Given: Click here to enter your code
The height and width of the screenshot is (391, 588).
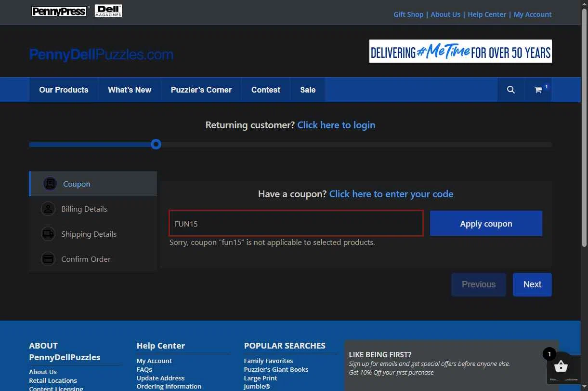Looking at the screenshot, I should point(391,194).
